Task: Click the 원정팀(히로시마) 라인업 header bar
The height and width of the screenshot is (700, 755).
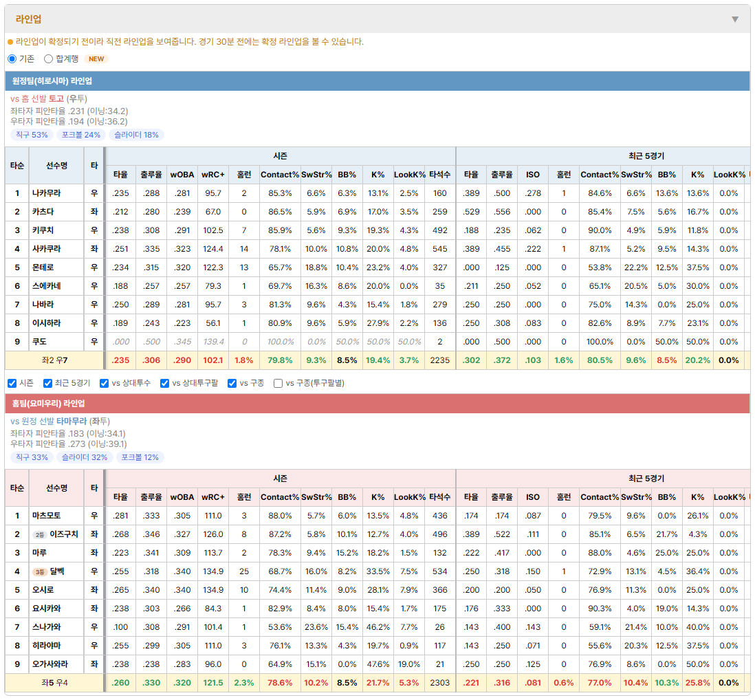Action: [x=377, y=81]
